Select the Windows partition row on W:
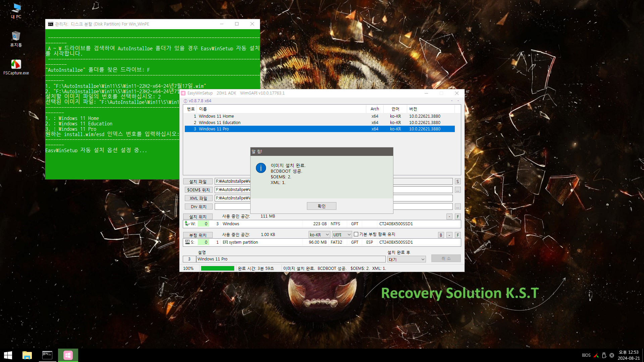644x362 pixels. coord(322,224)
